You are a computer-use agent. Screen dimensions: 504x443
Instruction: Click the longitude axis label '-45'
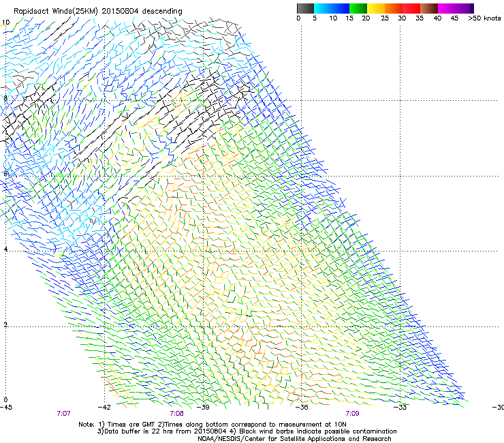pos(6,408)
